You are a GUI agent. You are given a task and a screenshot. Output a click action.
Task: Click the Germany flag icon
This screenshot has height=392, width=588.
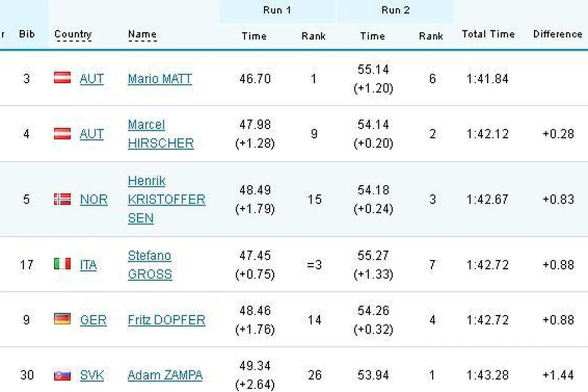pyautogui.click(x=62, y=319)
